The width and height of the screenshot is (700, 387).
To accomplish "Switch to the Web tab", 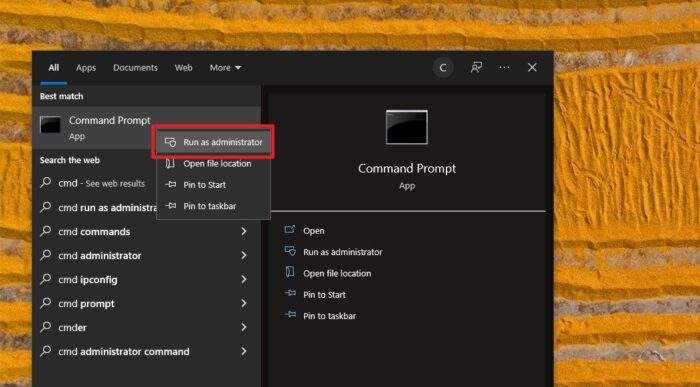I will [x=183, y=68].
